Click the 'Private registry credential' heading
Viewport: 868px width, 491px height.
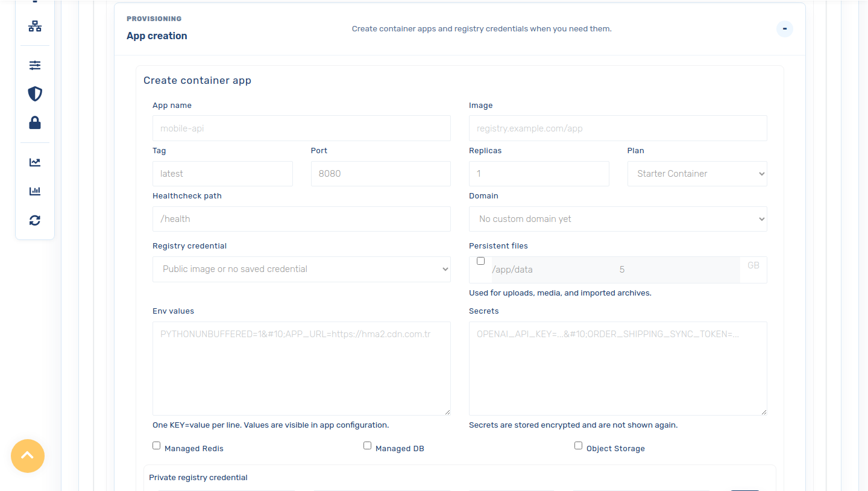pos(198,477)
